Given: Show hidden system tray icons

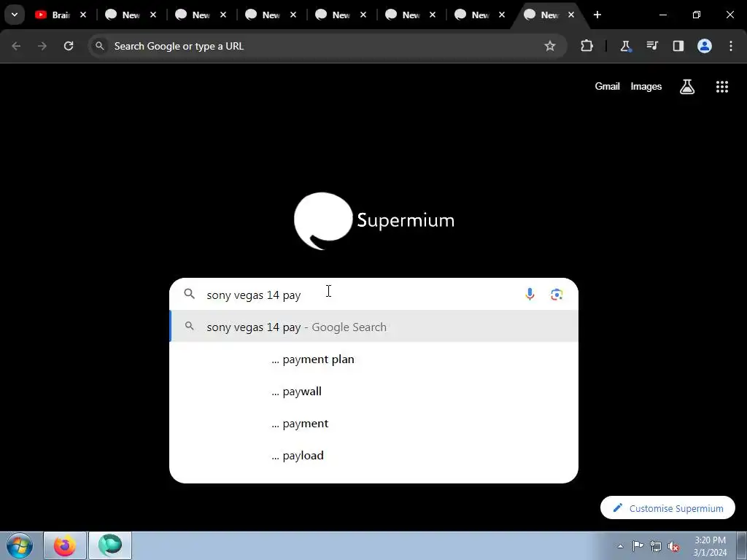Looking at the screenshot, I should coord(620,546).
